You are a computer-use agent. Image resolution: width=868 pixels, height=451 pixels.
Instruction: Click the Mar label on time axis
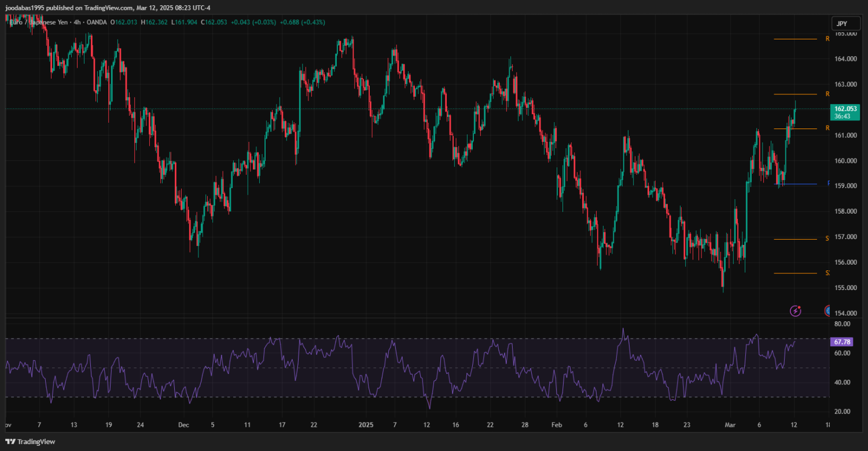pos(729,425)
